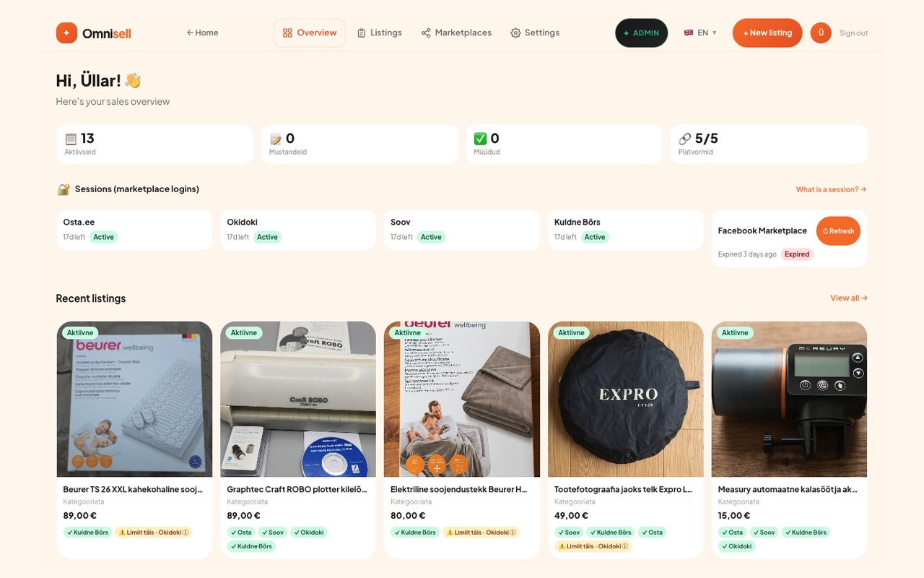Click info icon on Elektriline soojendustekk limit warning
Screen dimensions: 924x578
pyautogui.click(x=513, y=532)
